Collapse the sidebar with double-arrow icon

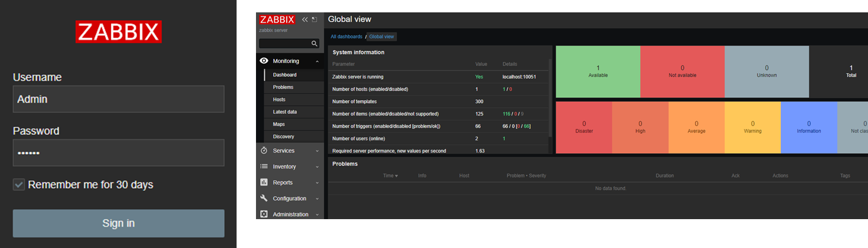305,19
